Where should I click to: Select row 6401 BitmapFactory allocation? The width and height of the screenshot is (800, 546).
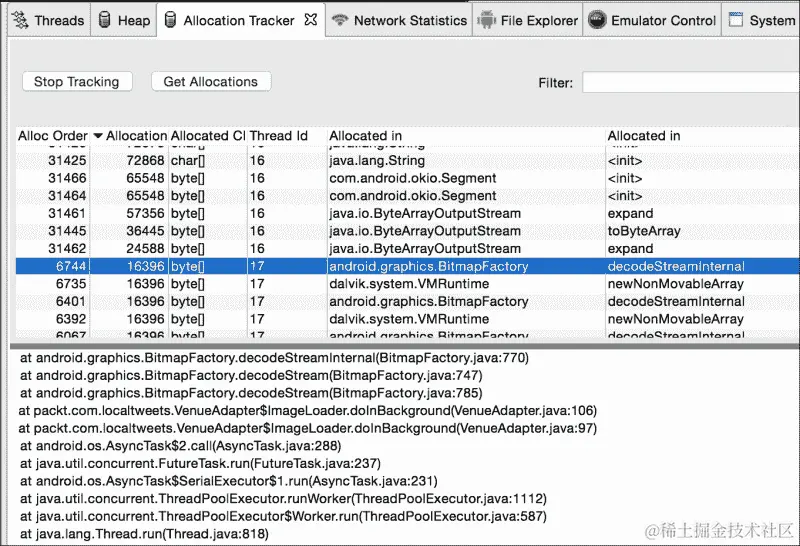tap(408, 302)
